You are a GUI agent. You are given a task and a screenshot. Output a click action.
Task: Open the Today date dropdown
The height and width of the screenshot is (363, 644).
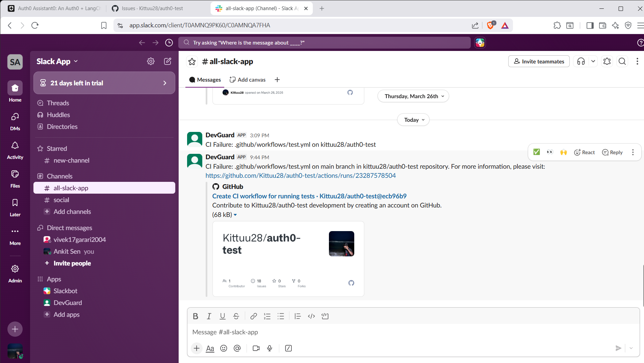click(413, 120)
